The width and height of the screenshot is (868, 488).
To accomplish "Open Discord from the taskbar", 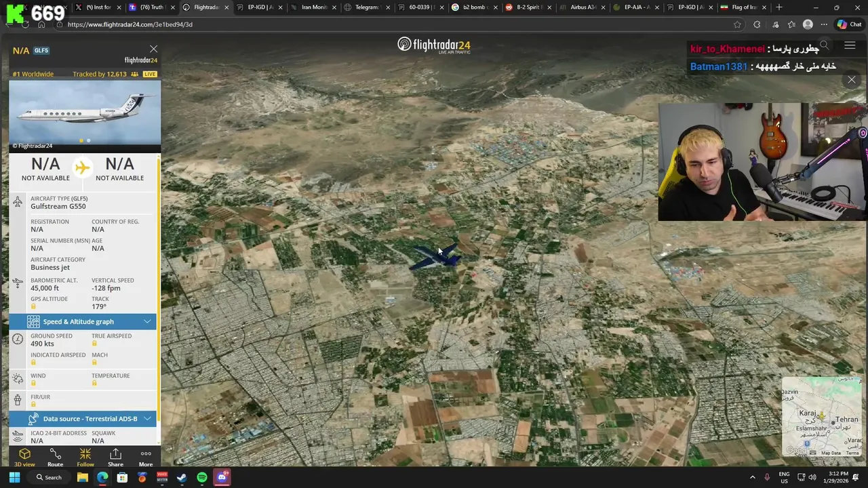I will 222,477.
